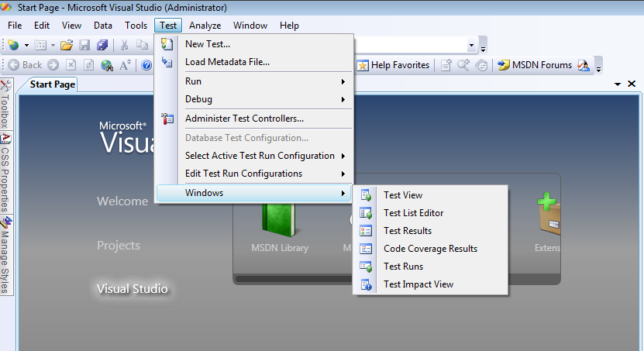Open the Window menu
This screenshot has height=351, width=644.
250,26
